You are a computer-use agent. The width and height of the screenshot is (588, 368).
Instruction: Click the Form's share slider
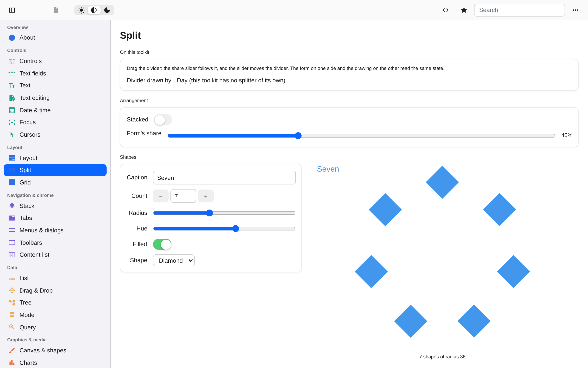pyautogui.click(x=361, y=135)
